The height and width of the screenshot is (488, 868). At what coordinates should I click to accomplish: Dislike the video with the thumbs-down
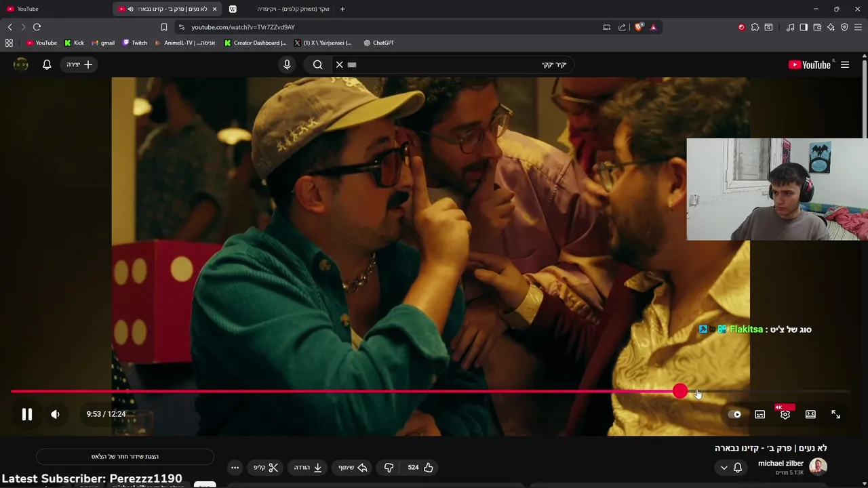pos(389,467)
